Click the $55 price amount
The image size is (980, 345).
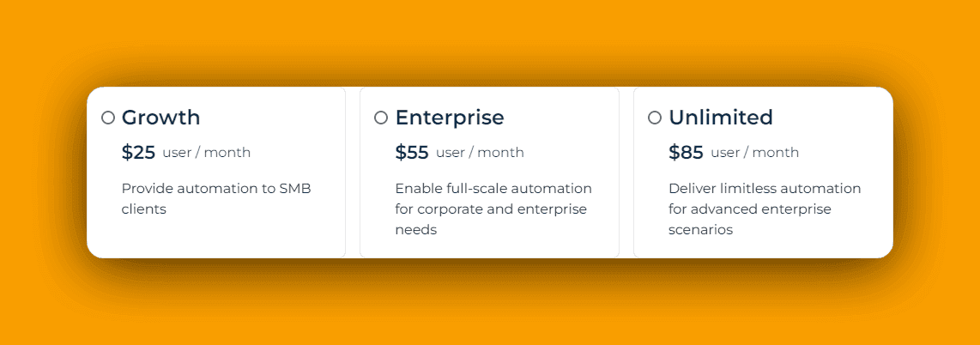coord(412,153)
